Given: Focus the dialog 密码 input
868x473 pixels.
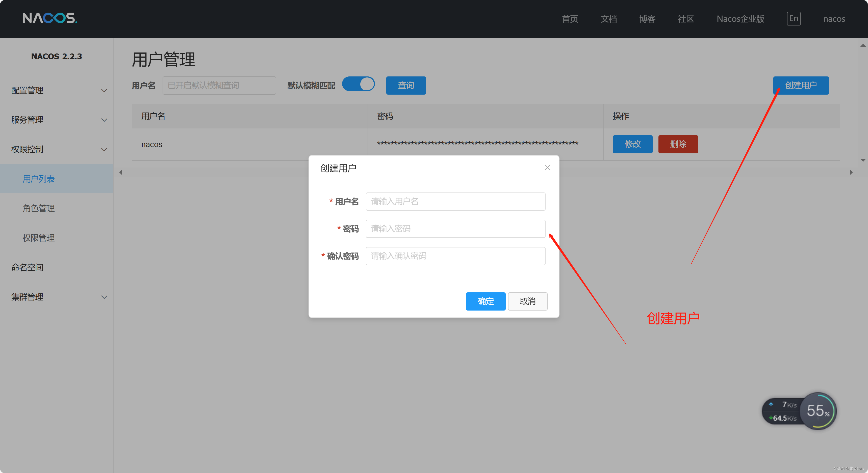Looking at the screenshot, I should click(455, 229).
